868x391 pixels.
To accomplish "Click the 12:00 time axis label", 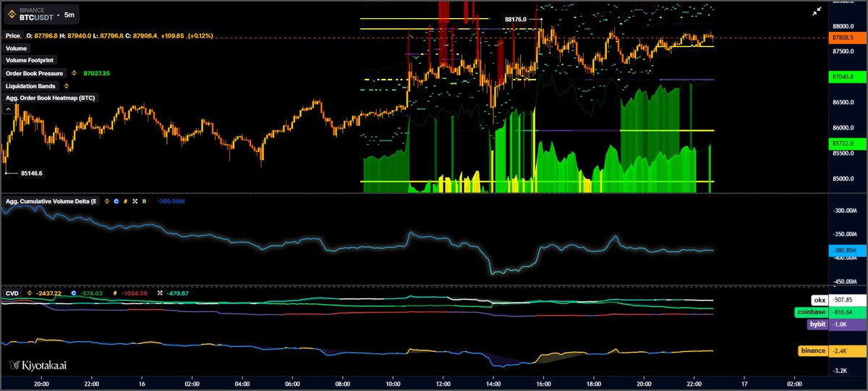I will pyautogui.click(x=443, y=383).
